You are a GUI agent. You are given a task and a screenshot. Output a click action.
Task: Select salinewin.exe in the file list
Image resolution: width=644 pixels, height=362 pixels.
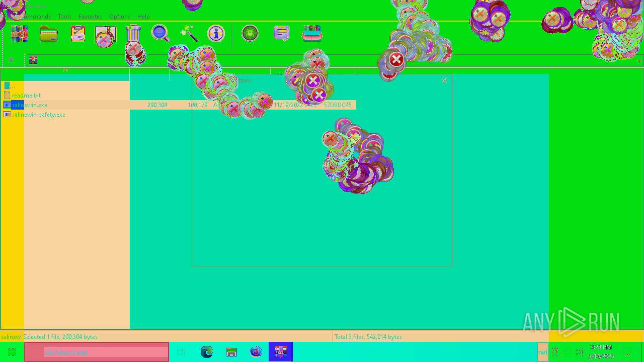click(30, 105)
